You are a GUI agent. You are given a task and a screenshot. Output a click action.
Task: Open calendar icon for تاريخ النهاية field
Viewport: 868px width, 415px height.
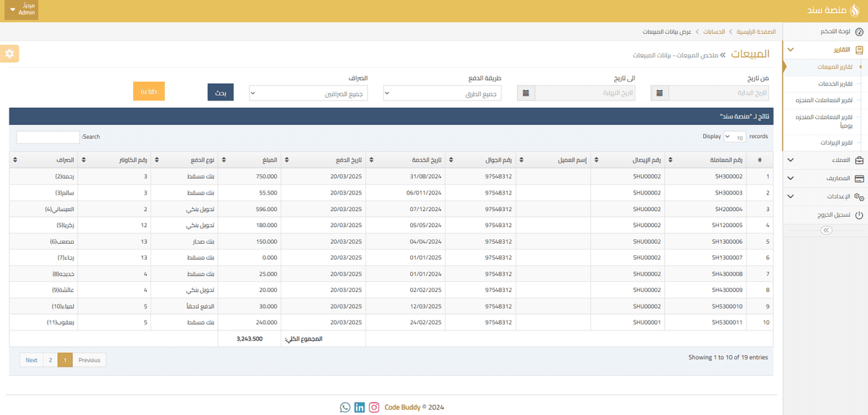click(526, 93)
